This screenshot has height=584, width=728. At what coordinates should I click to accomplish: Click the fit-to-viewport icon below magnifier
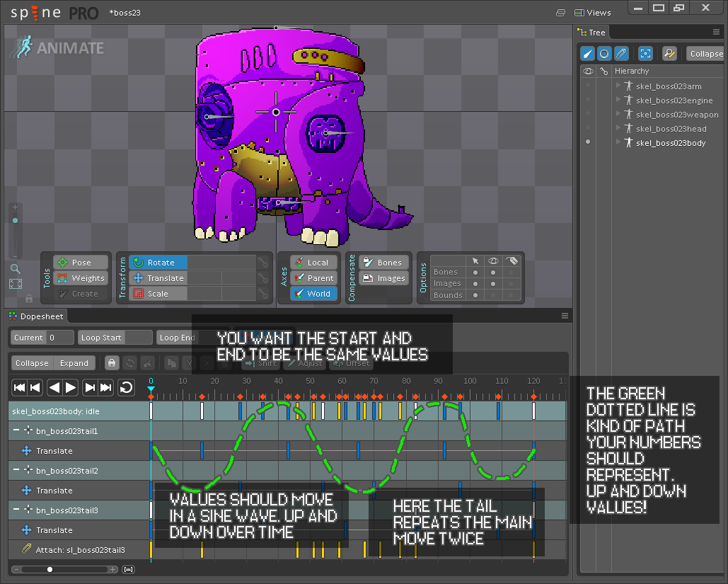point(16,284)
